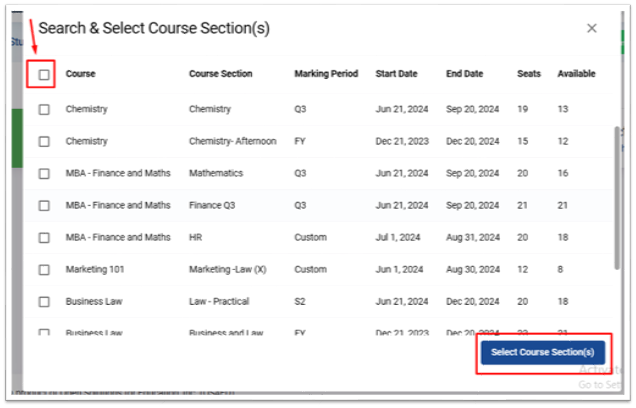Select the HR section checkbox

tap(44, 238)
